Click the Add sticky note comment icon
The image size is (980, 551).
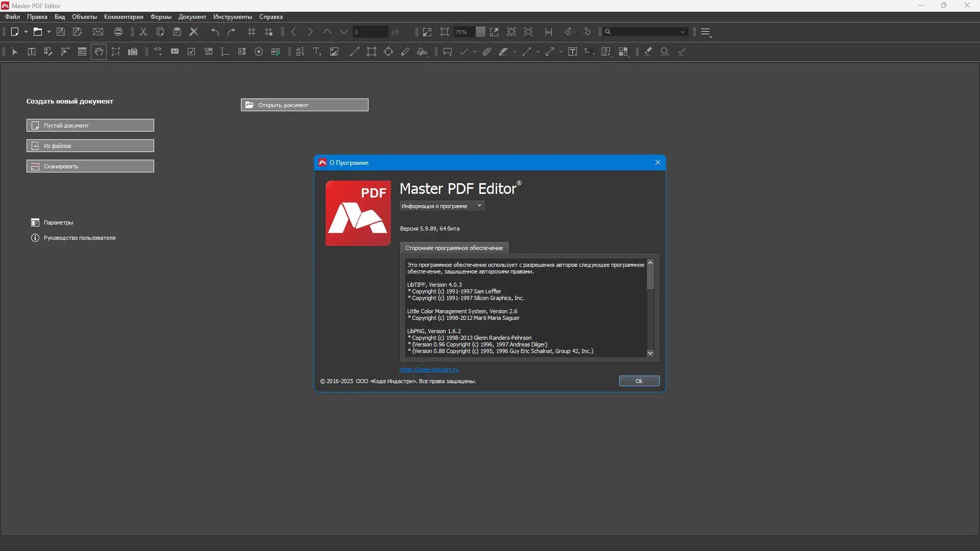[x=448, y=52]
